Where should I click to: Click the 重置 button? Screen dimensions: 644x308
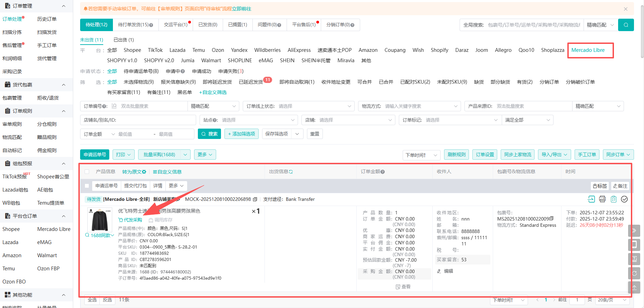coord(315,134)
